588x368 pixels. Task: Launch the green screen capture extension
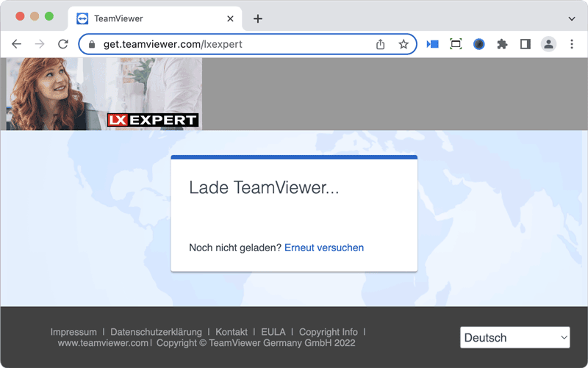coord(456,44)
